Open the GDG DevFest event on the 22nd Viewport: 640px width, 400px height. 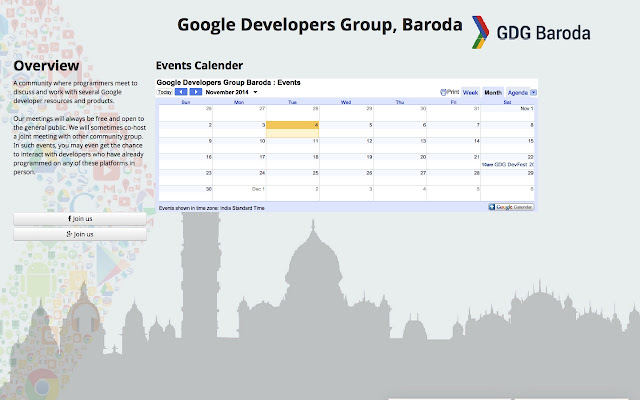point(508,164)
